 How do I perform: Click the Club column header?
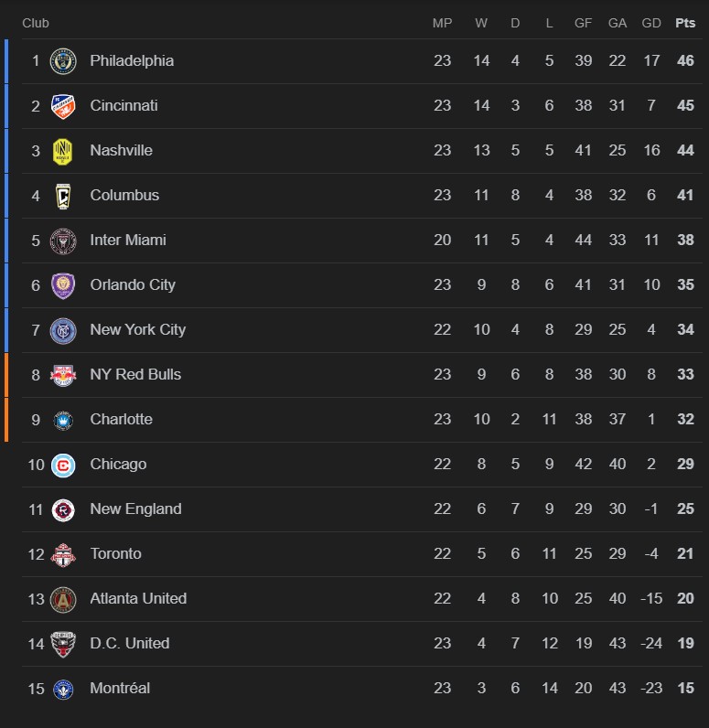tap(36, 23)
